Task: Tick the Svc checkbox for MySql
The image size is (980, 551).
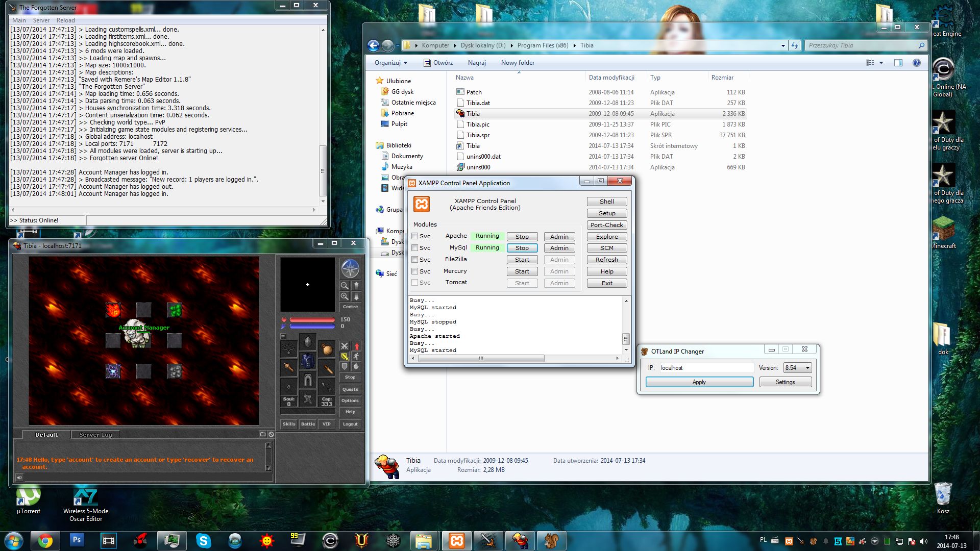Action: coord(415,248)
